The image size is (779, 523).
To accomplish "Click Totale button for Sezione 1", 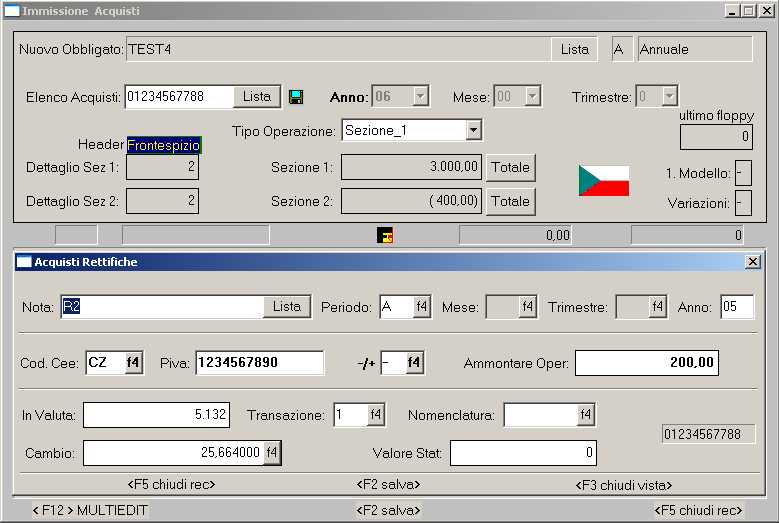I will (510, 167).
